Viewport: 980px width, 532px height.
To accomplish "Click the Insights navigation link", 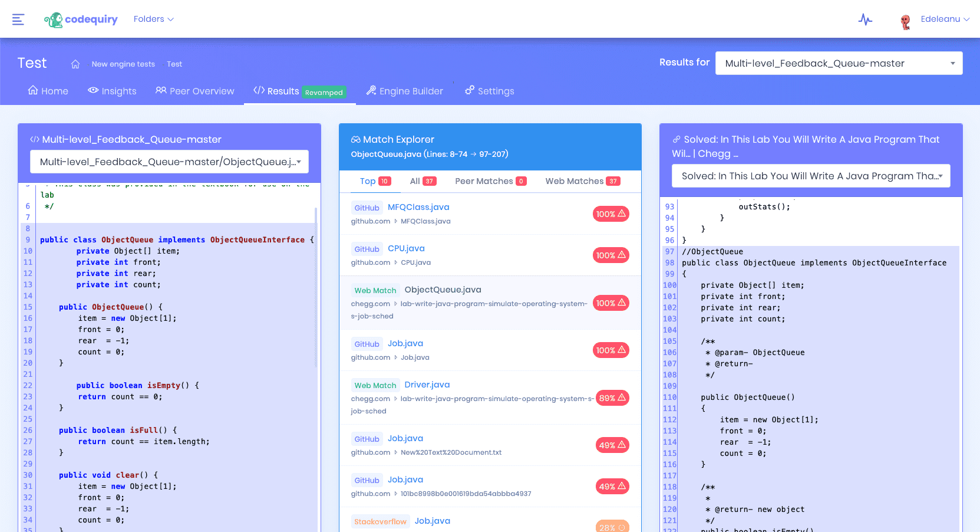I will point(112,91).
